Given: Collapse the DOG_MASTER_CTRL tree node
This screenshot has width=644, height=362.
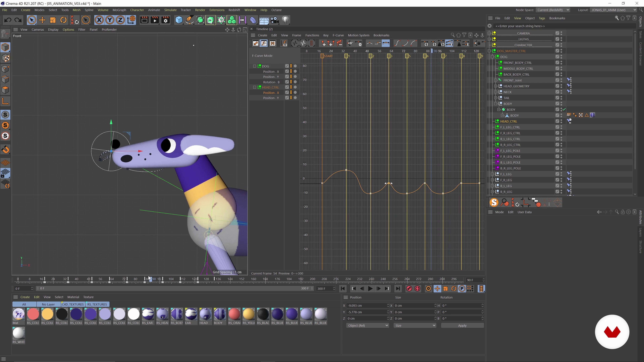Looking at the screenshot, I should [x=490, y=51].
